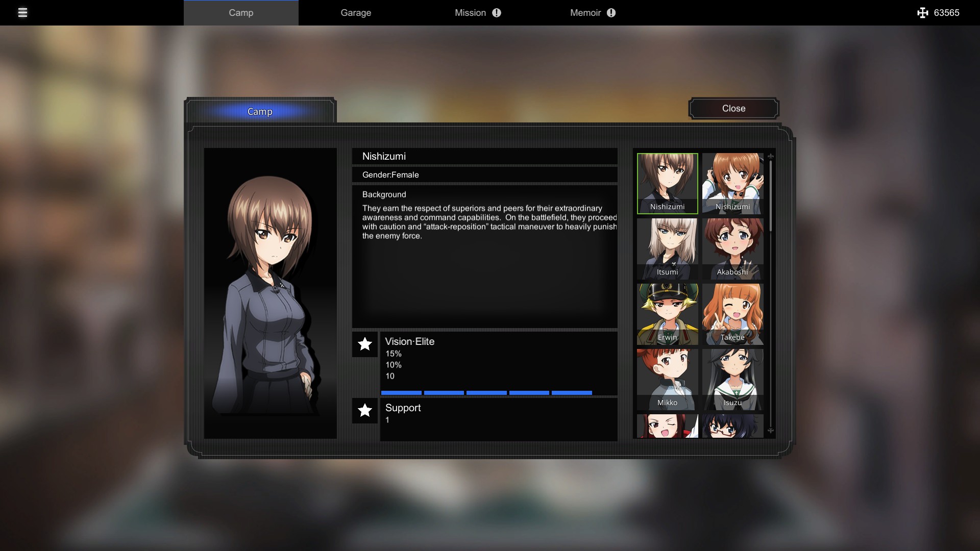
Task: Click the Memoir tab alert badge
Action: point(611,13)
